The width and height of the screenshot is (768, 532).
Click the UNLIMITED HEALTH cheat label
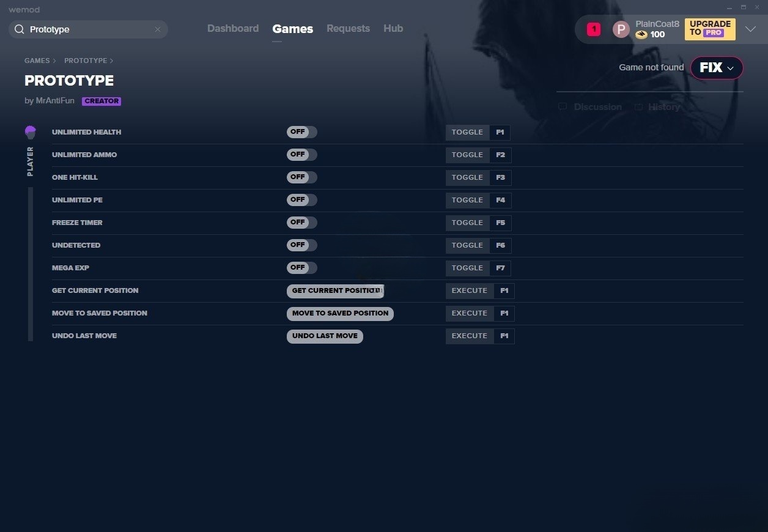86,132
